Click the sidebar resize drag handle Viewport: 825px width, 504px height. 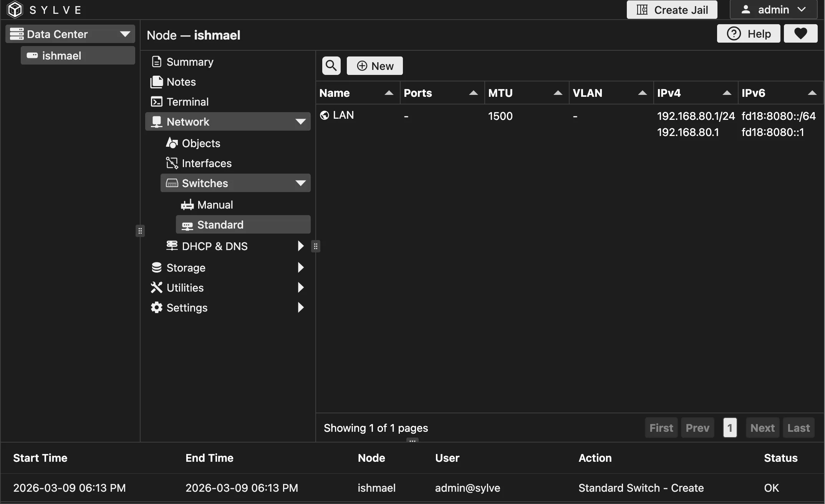point(140,231)
